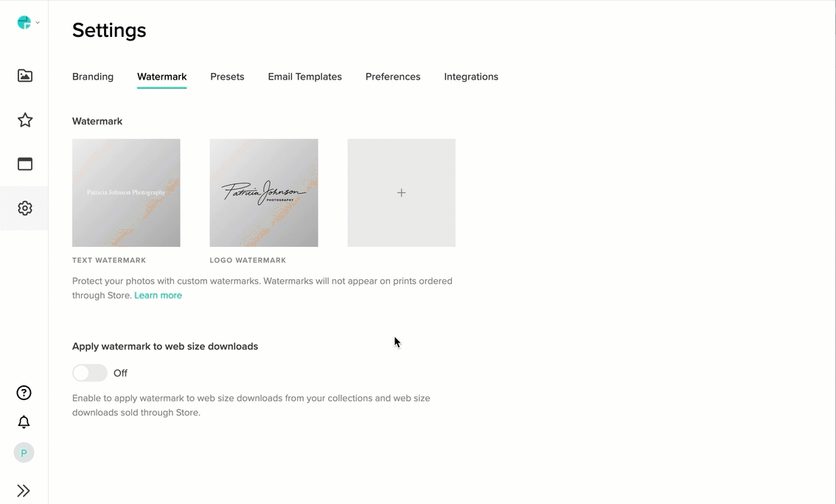Open the profile avatar P

[x=24, y=452]
